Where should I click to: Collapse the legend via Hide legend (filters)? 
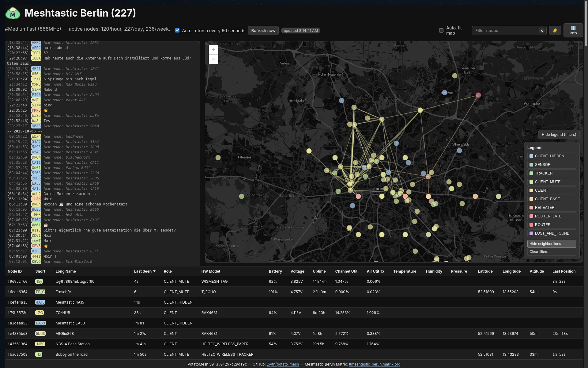[559, 134]
